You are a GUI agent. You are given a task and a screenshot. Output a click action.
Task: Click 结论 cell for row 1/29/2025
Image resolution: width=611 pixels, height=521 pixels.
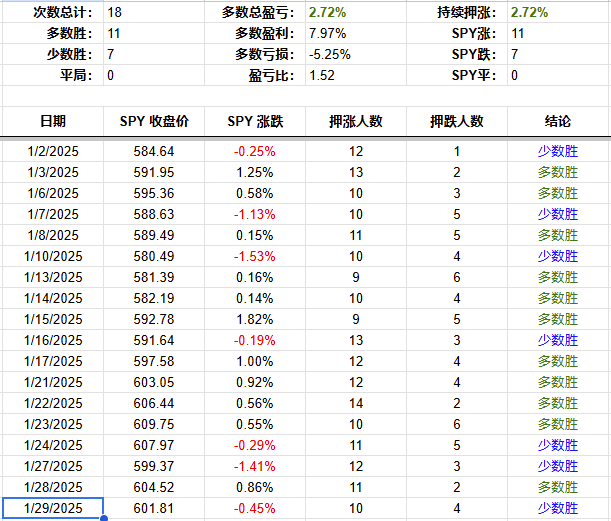pos(558,509)
